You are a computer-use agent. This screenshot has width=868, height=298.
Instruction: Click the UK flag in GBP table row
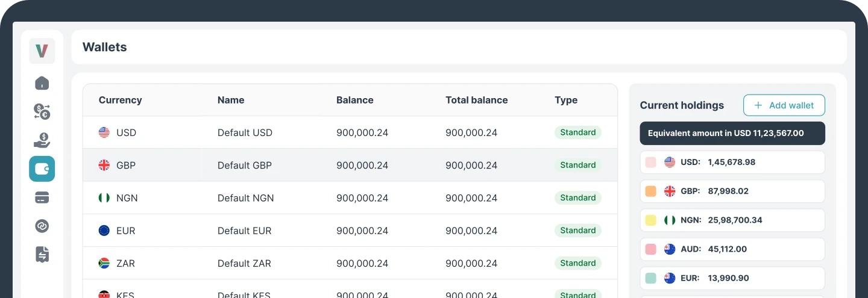[104, 165]
